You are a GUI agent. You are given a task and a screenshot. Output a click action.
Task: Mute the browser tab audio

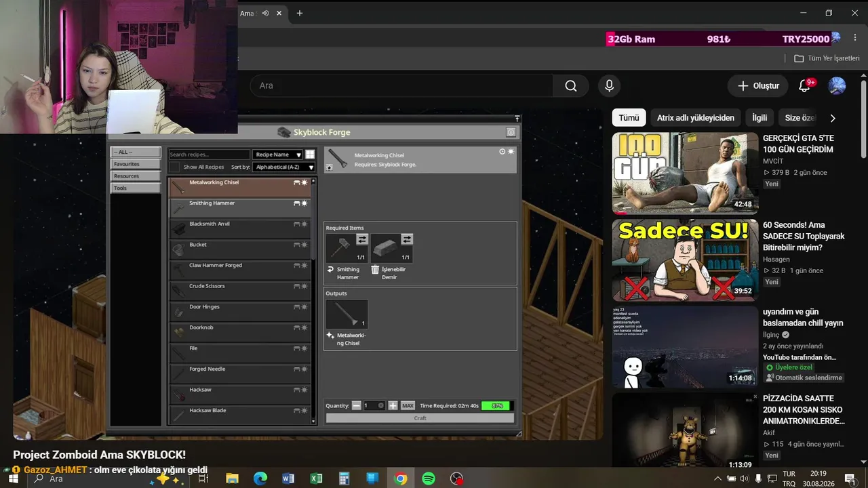coord(265,13)
